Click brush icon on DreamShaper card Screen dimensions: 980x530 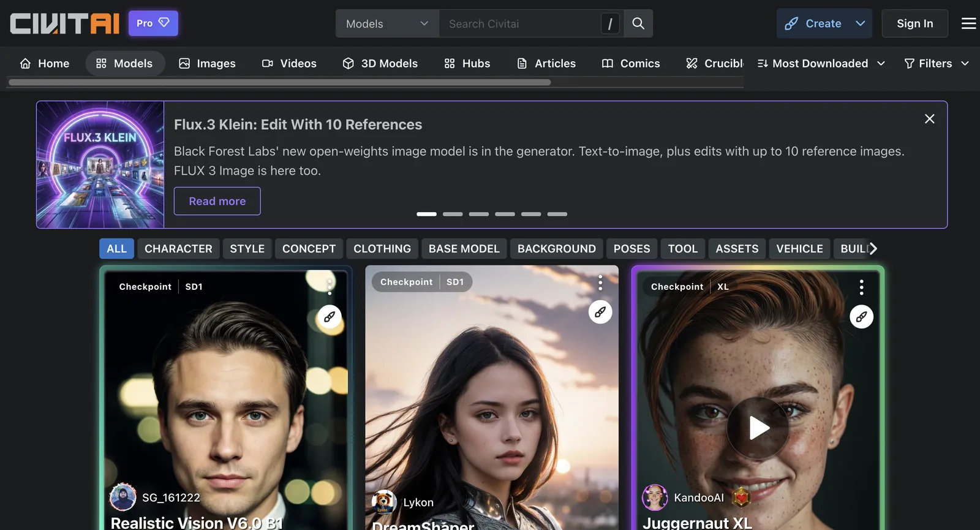pos(600,312)
